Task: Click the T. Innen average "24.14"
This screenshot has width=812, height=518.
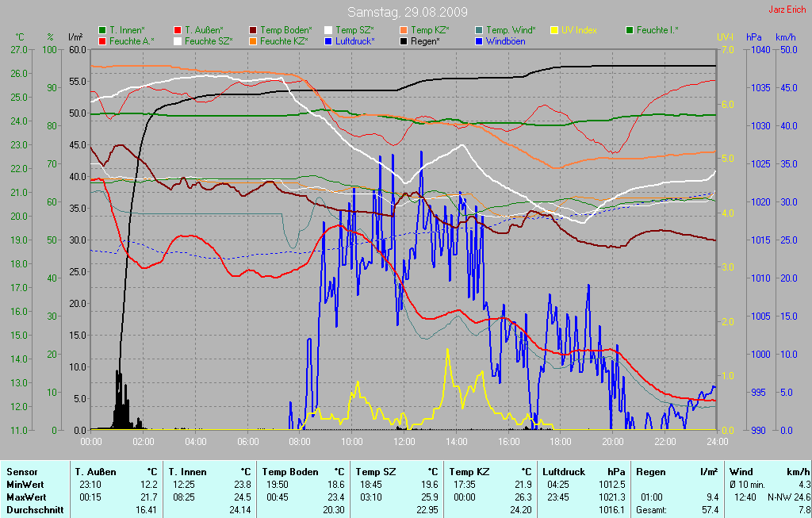Action: [240, 510]
